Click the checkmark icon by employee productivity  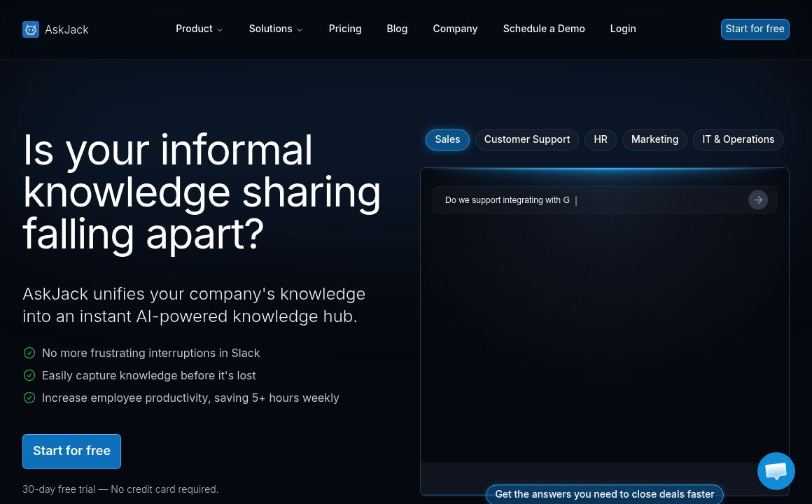pos(29,398)
